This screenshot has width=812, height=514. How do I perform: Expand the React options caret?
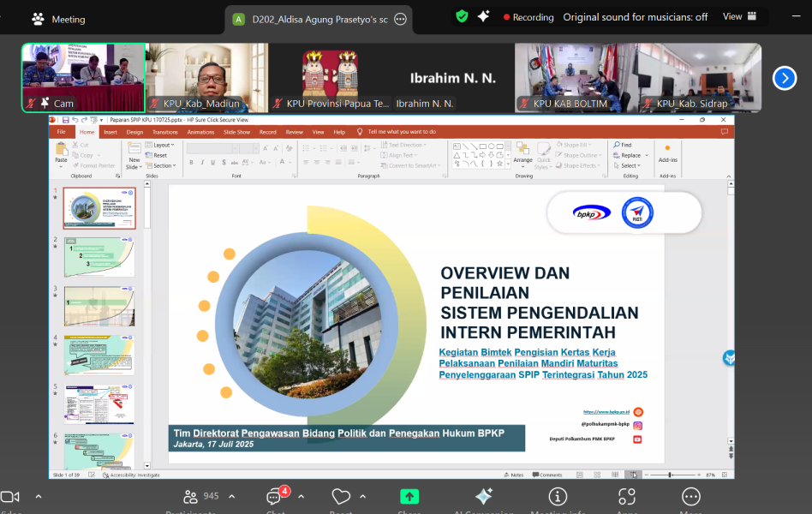click(x=362, y=497)
